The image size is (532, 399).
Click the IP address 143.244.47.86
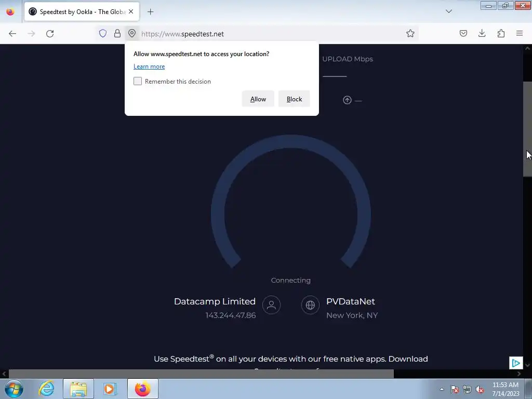click(230, 315)
